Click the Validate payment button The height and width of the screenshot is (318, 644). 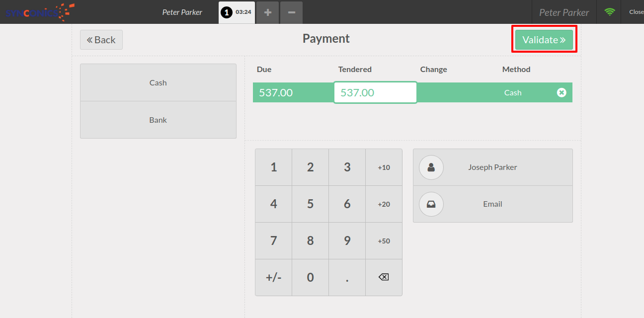click(544, 40)
